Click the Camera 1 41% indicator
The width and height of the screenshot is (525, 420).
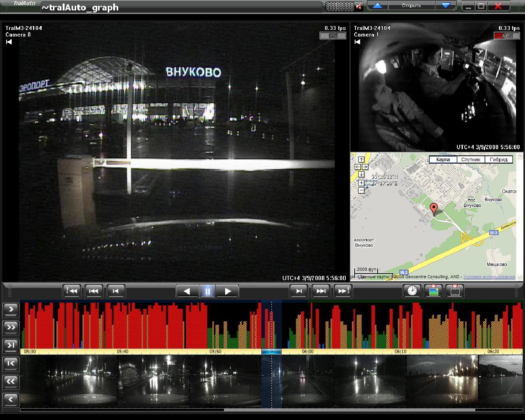point(507,36)
